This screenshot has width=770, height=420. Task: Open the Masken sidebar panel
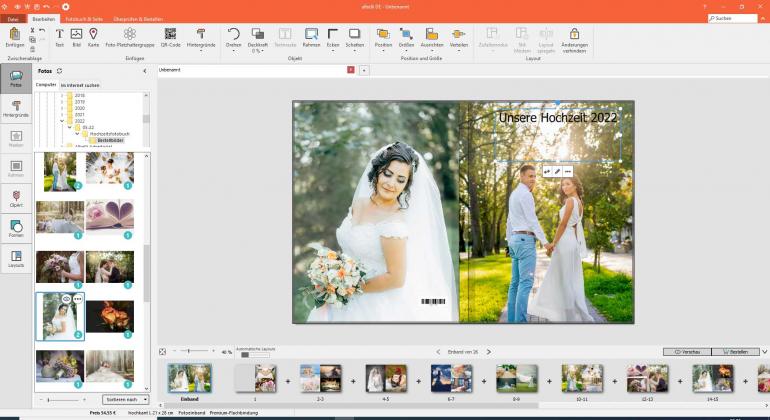(x=16, y=139)
